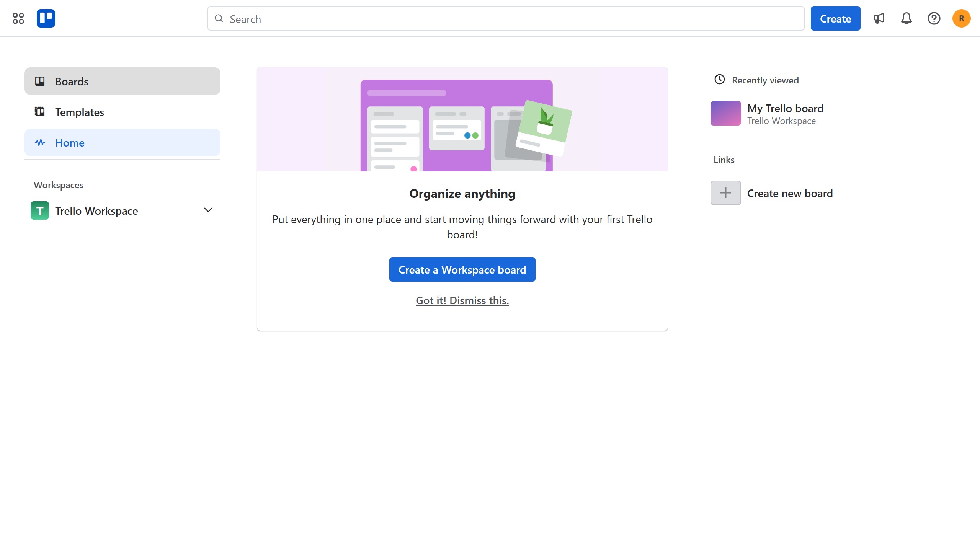Viewport: 980px width, 551px height.
Task: Click the Workspaces heading text
Action: pos(59,185)
